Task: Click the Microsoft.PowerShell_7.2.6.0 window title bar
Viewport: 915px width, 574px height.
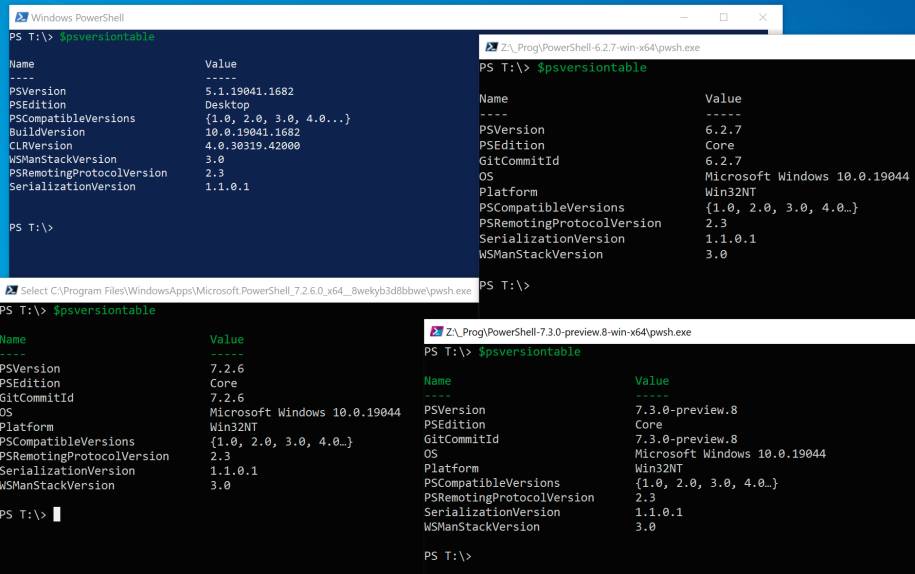Action: tap(239, 290)
